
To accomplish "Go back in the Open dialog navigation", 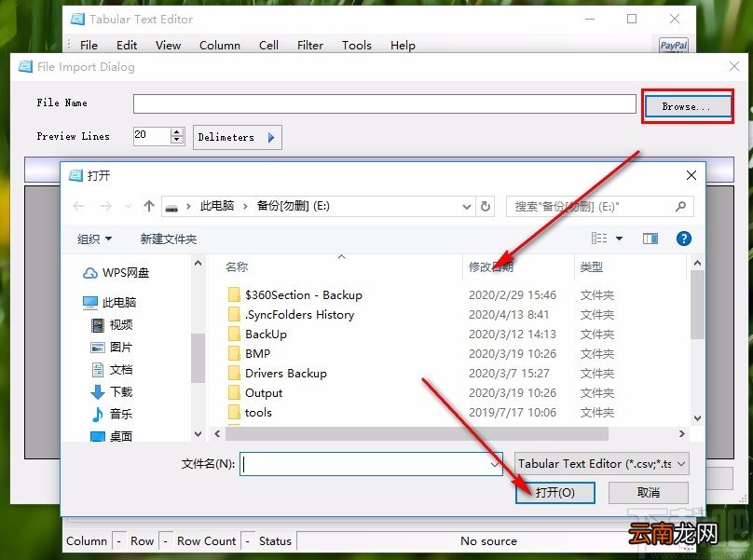I will coord(78,207).
